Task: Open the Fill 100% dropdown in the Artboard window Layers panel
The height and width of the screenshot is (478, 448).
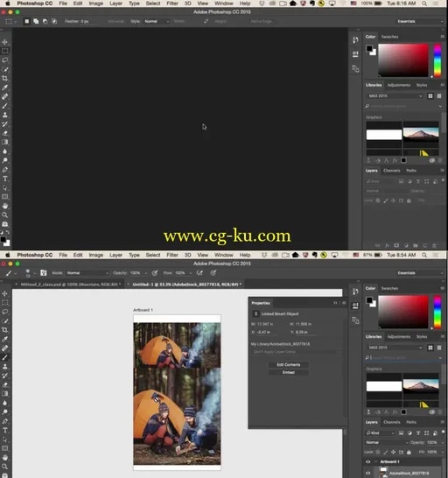Action: (442, 452)
